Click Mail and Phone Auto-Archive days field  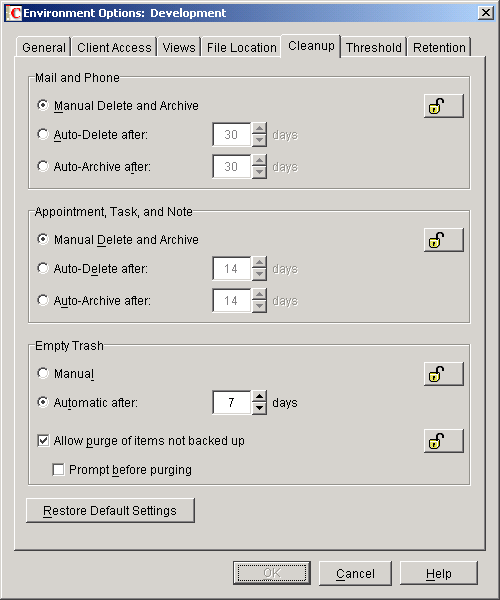[232, 167]
